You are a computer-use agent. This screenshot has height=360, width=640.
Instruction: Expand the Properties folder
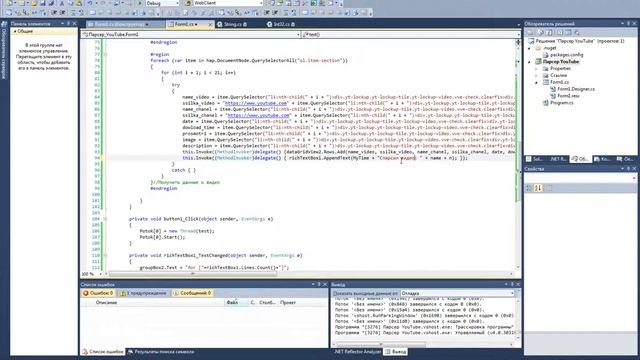click(537, 69)
